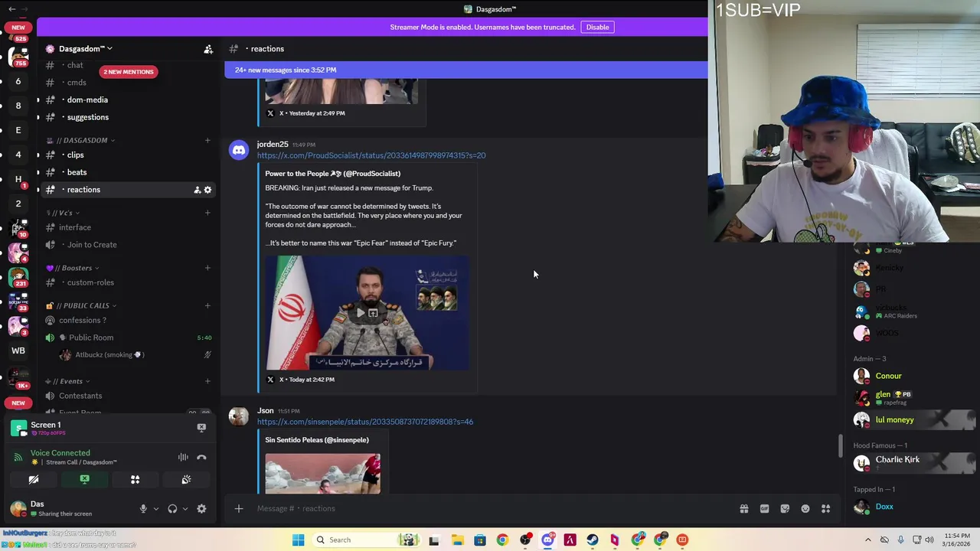Mute microphone in user panel
This screenshot has height=551, width=980.
(143, 509)
